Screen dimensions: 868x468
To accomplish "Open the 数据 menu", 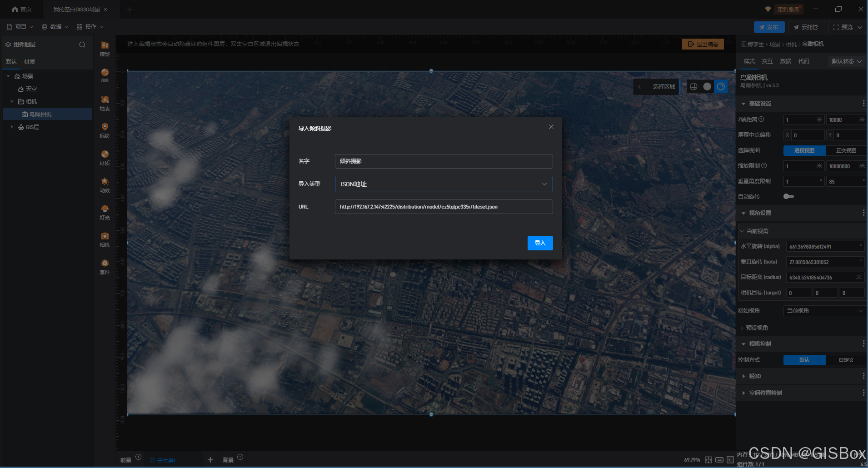I will tap(55, 27).
